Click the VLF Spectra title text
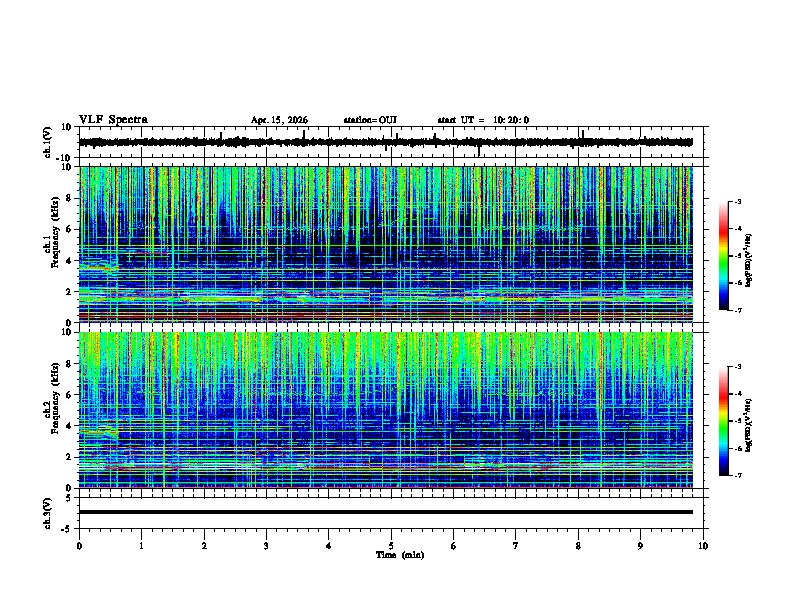792x612 pixels. coord(113,120)
